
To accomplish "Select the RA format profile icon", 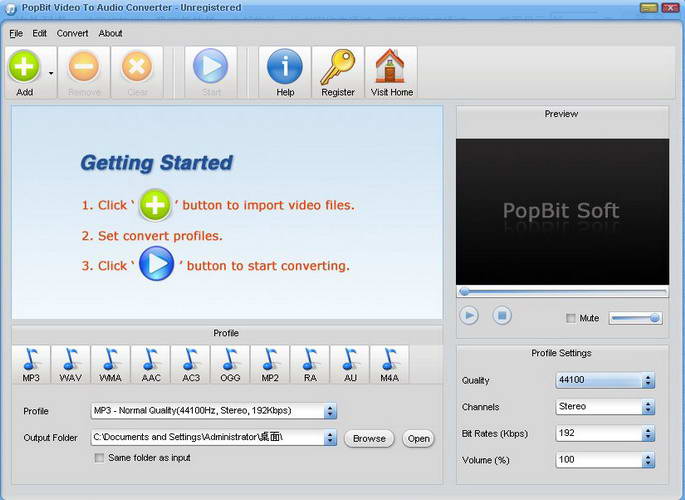I will coord(310,365).
